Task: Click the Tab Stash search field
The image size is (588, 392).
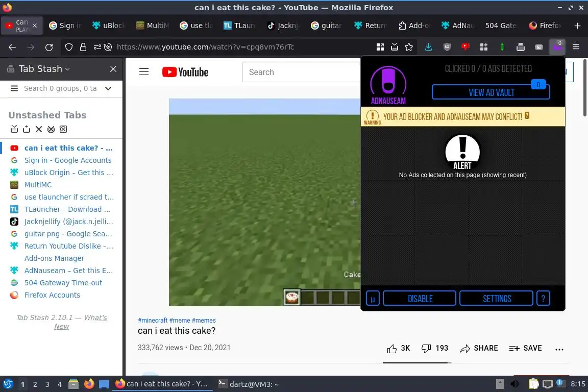Action: point(61,88)
